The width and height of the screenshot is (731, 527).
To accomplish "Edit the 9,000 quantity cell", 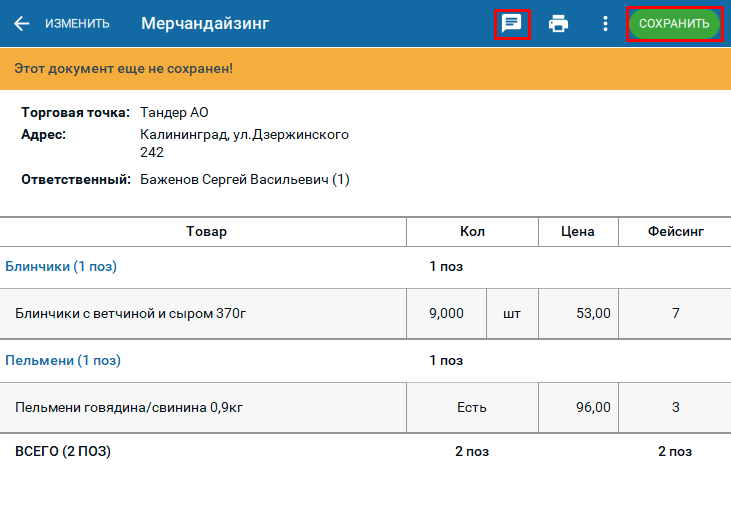I will click(446, 313).
